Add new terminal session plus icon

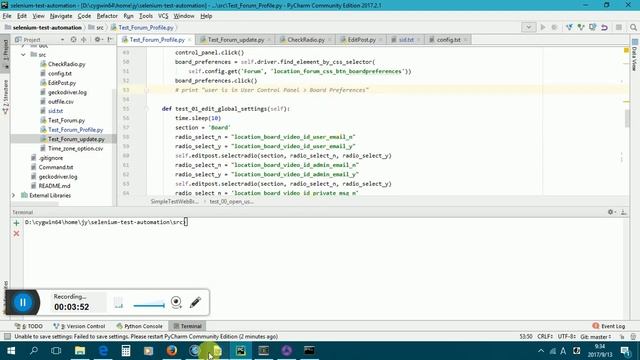(16, 223)
